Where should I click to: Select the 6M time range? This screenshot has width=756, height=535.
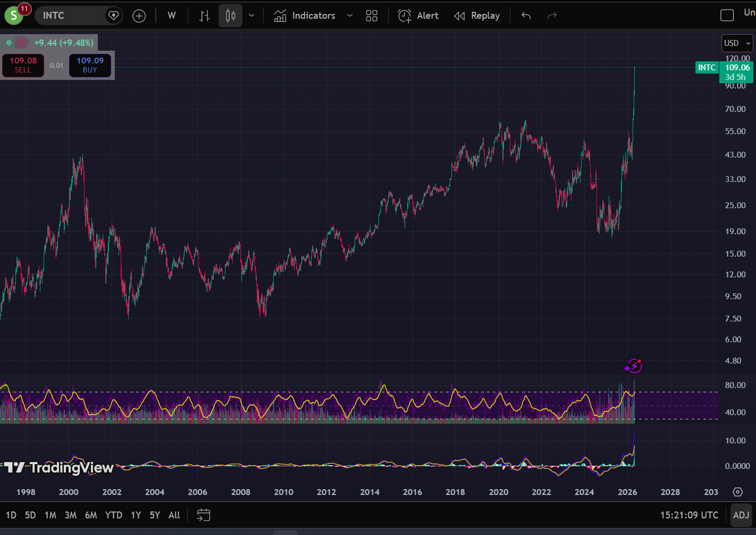90,515
